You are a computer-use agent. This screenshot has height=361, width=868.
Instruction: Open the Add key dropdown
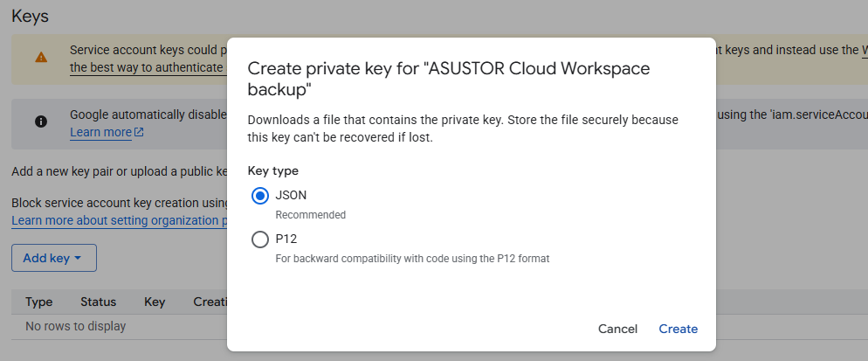click(54, 258)
